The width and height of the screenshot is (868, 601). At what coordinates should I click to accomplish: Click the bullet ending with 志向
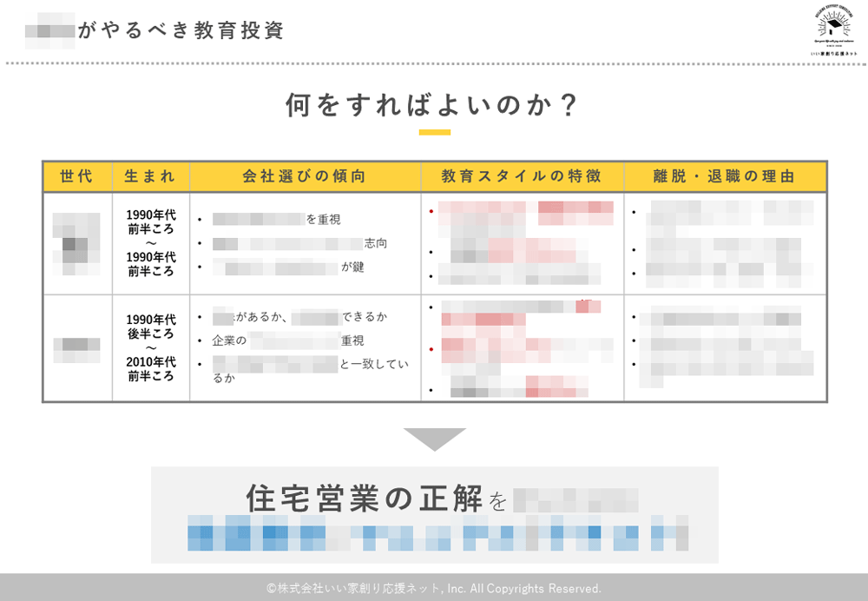coord(299,243)
